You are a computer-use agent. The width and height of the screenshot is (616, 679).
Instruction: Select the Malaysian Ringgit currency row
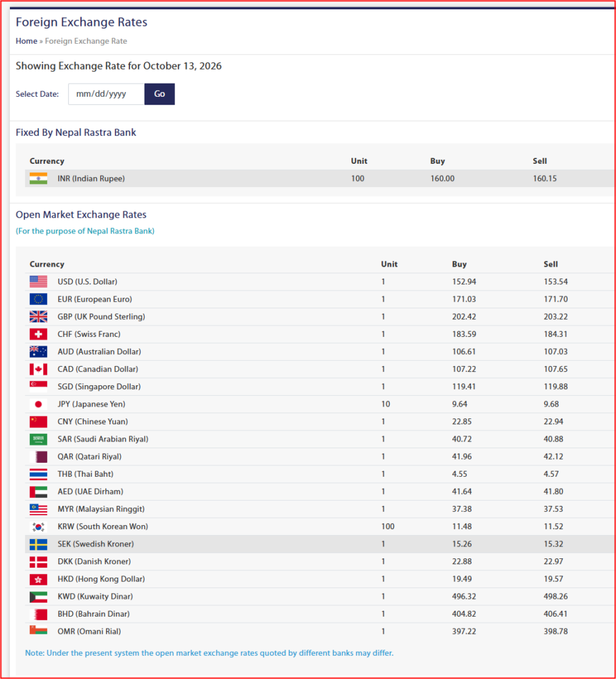(320, 509)
